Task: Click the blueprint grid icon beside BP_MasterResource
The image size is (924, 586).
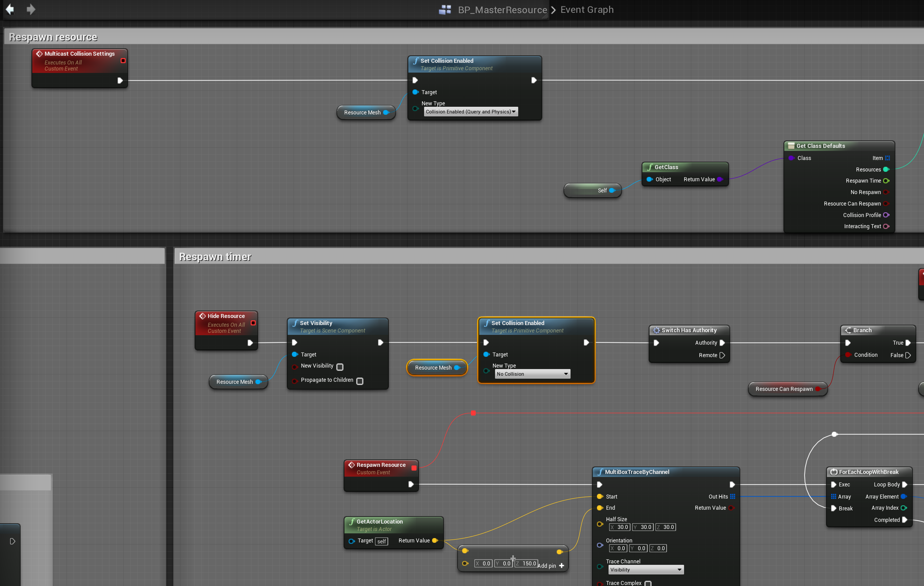Action: (445, 9)
